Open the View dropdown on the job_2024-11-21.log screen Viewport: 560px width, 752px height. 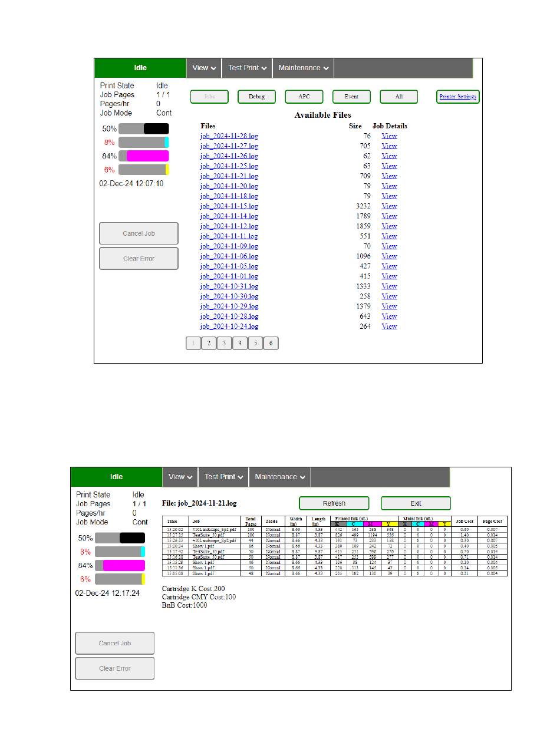click(180, 477)
